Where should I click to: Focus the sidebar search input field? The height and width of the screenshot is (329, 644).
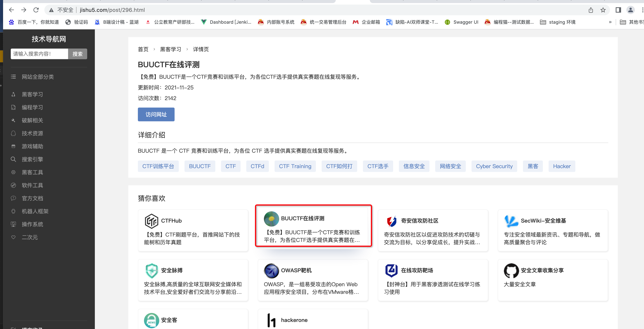point(39,54)
